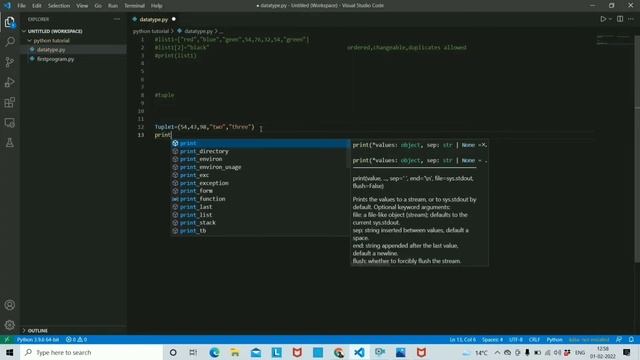Select Python interpreter in status bar
Image resolution: width=640 pixels, height=360 pixels.
(x=38, y=340)
